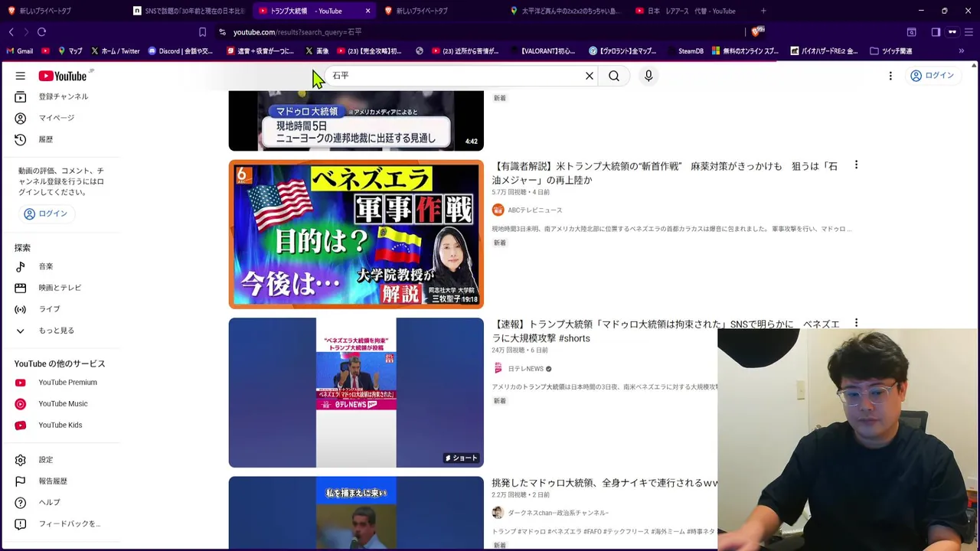Switch to the SNSで話題の tab
This screenshot has width=980, height=551.
[188, 11]
